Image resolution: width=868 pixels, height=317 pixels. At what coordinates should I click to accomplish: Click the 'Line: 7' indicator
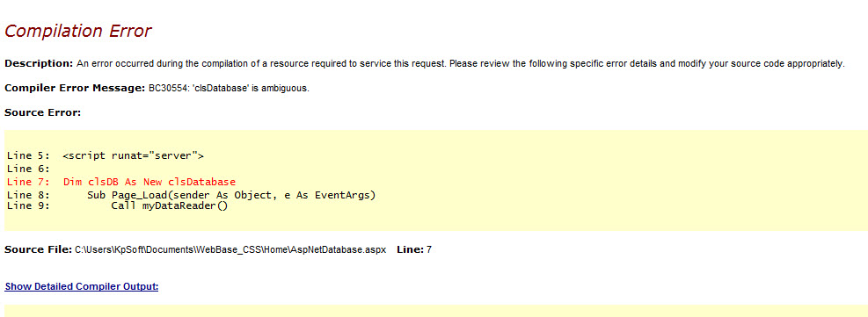(414, 249)
